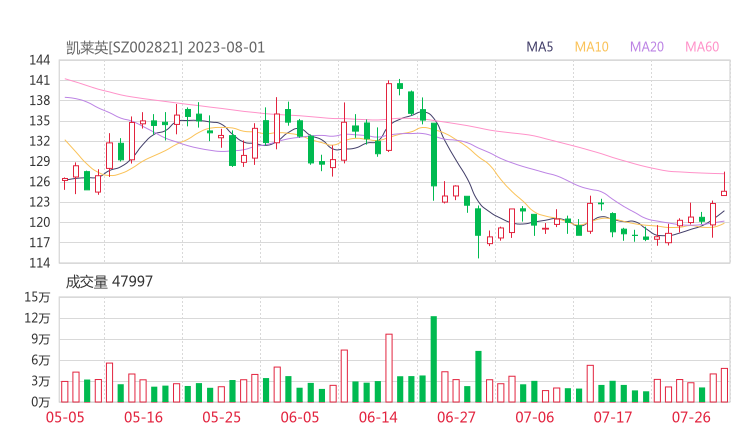Viewport: 740px width, 440px height.
Task: Click the 07-06 date axis label
Action: (534, 417)
